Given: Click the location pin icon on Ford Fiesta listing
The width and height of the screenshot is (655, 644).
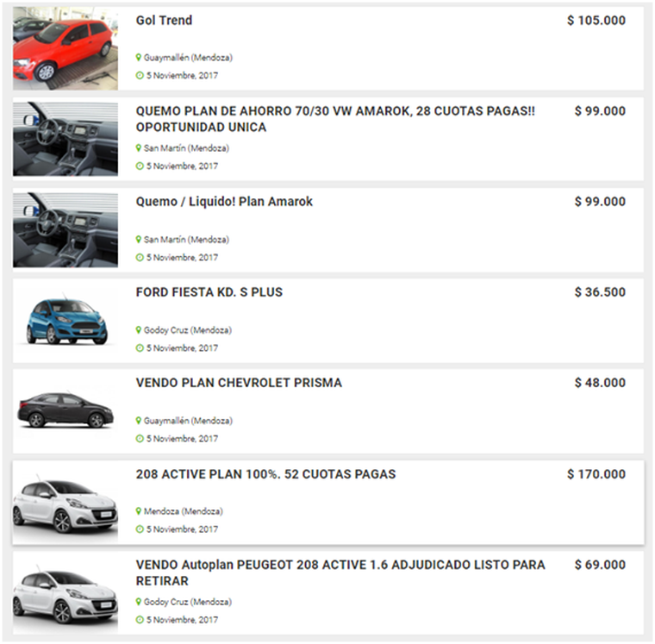Looking at the screenshot, I should pyautogui.click(x=139, y=330).
